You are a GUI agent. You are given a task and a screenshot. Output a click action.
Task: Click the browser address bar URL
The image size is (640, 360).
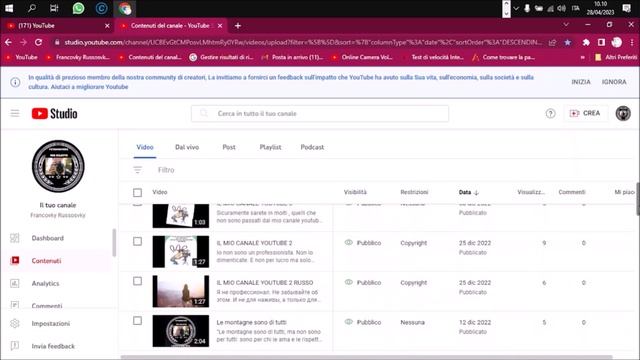pos(303,42)
